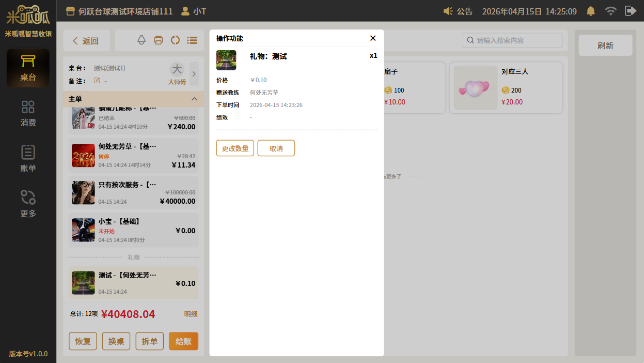Open the list view icon
The image size is (644, 363).
[192, 40]
